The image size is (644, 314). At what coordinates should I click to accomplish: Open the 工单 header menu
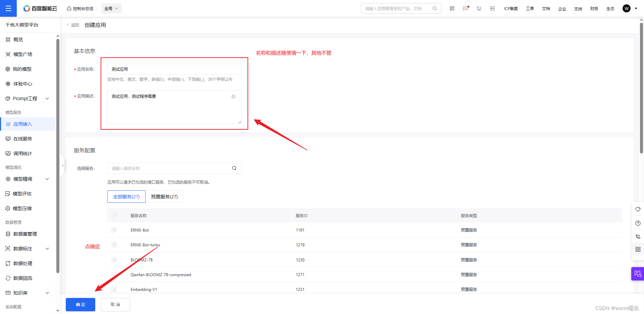530,9
